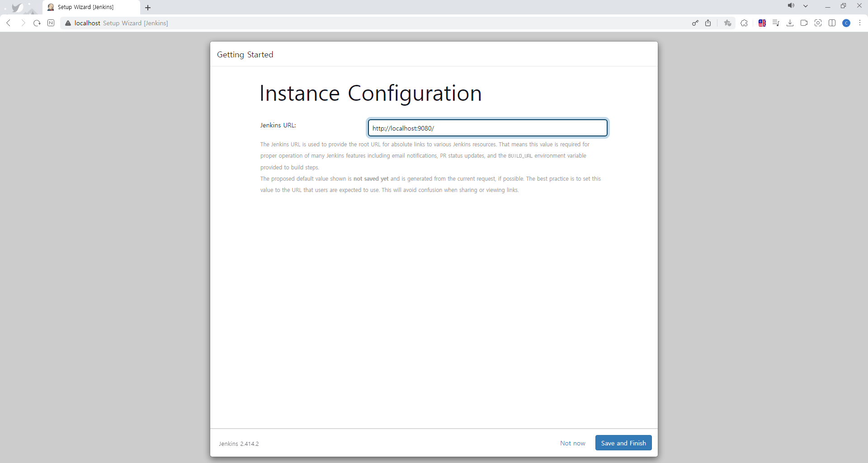
Task: Open the browser three-dot menu
Action: pos(860,23)
